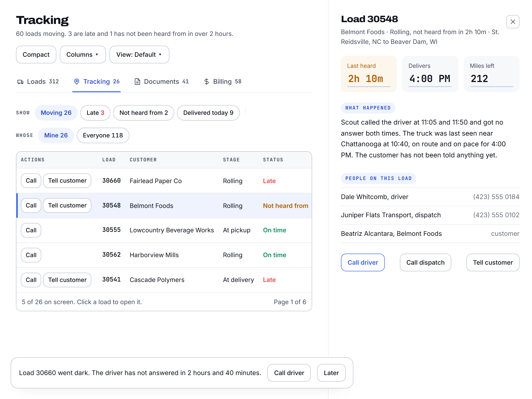Viewport: 532px width, 399px height.
Task: Select the Moving 26 filter chip
Action: (x=56, y=113)
